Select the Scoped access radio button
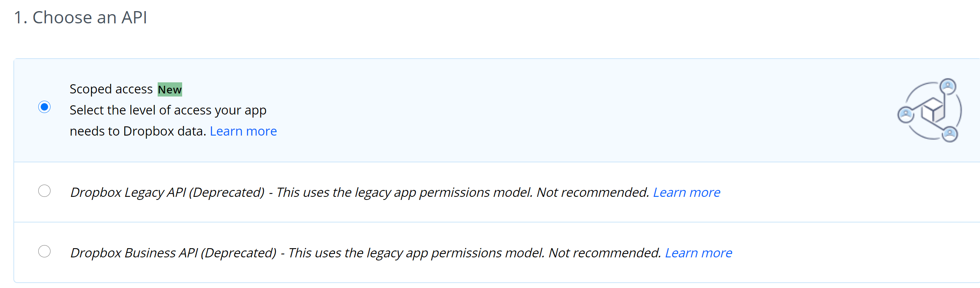Screen dimensions: 980x288 pos(44,108)
